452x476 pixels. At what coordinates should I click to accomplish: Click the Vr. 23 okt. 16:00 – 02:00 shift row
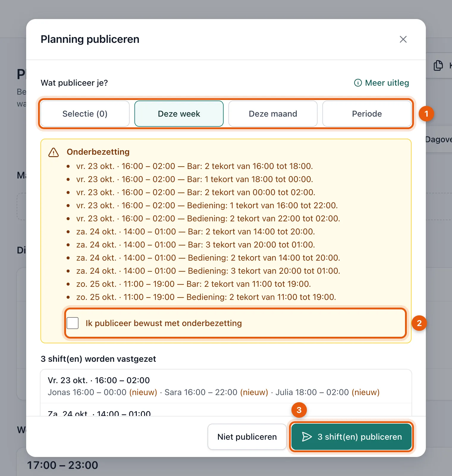pos(226,386)
